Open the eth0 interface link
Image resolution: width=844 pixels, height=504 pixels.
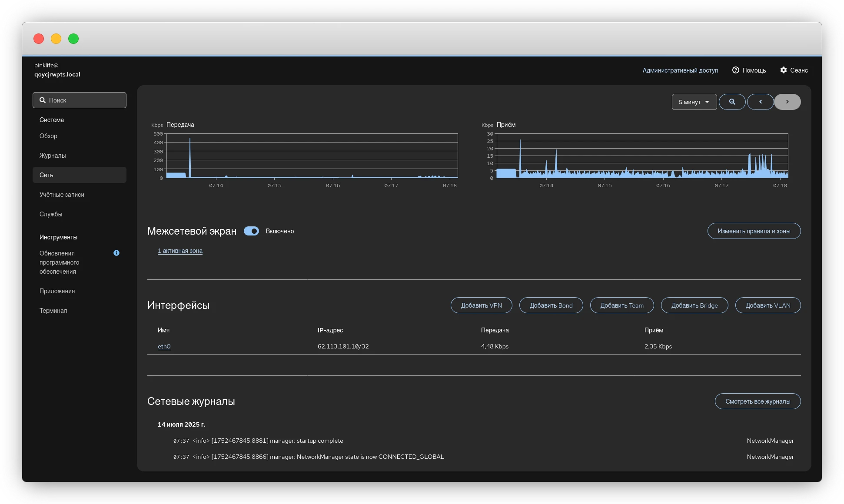click(x=164, y=346)
